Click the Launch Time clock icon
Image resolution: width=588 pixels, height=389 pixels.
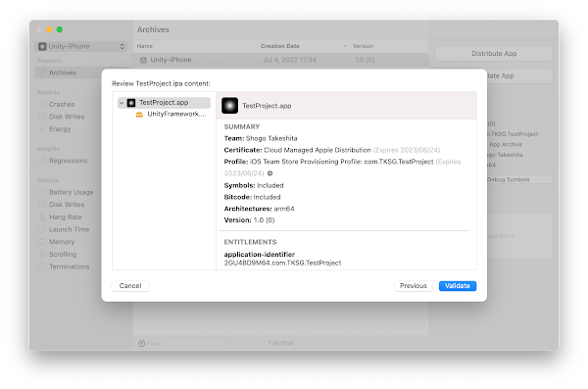click(x=42, y=229)
